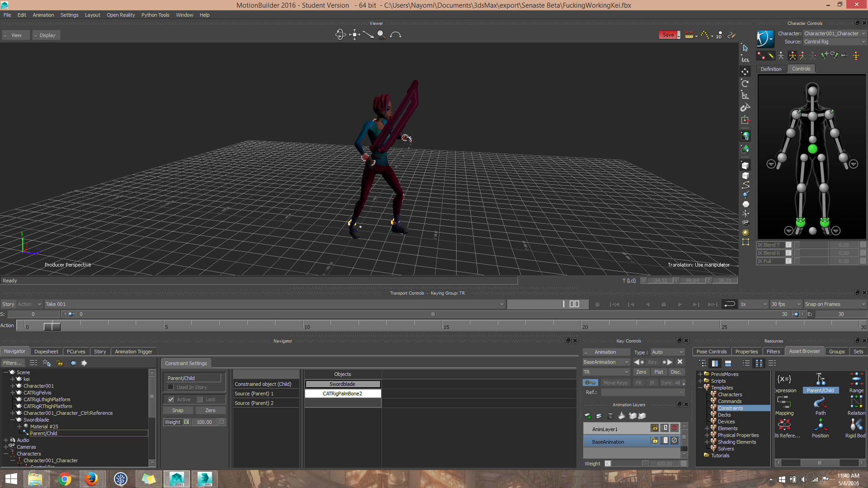868x488 pixels.
Task: Click the Full Body keying mode icon
Action: [792, 56]
